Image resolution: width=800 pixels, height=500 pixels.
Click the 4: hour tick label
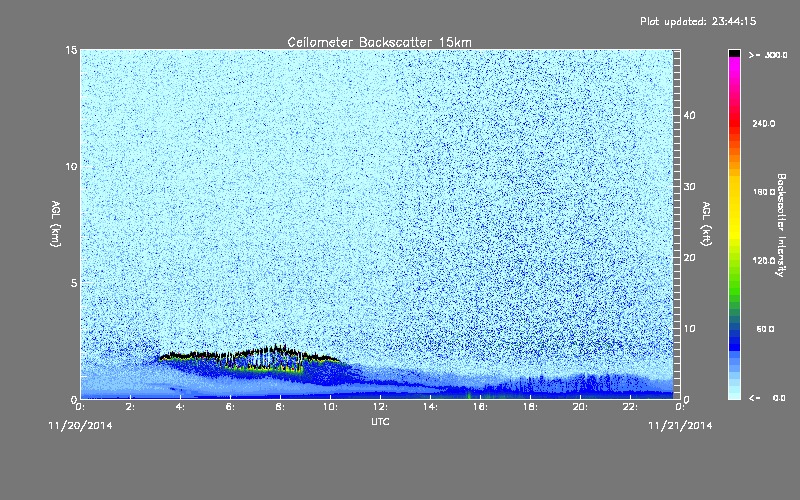180,407
